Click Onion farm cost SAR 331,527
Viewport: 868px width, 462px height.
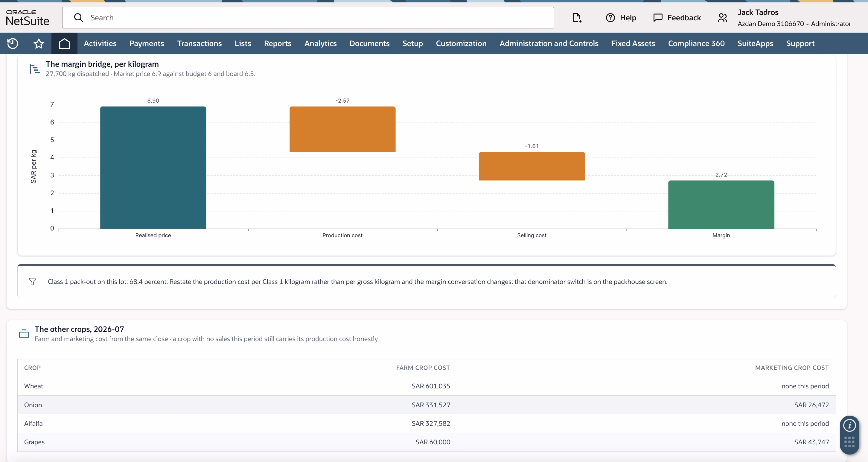pos(431,405)
